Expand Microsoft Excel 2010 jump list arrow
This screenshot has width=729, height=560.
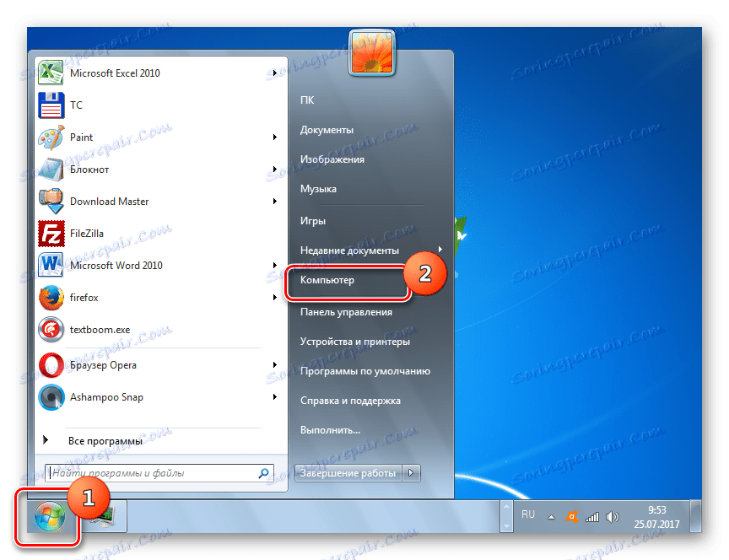[x=275, y=73]
